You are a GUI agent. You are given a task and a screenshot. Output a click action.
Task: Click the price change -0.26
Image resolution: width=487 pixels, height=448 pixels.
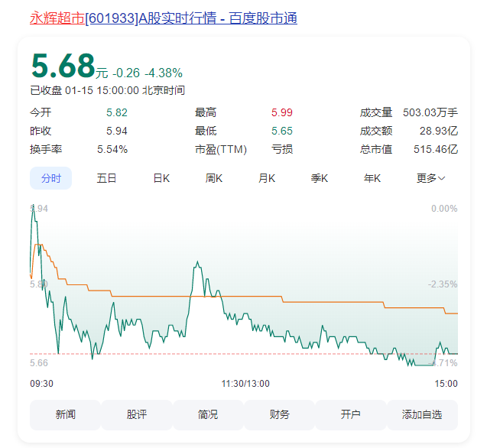tap(126, 73)
